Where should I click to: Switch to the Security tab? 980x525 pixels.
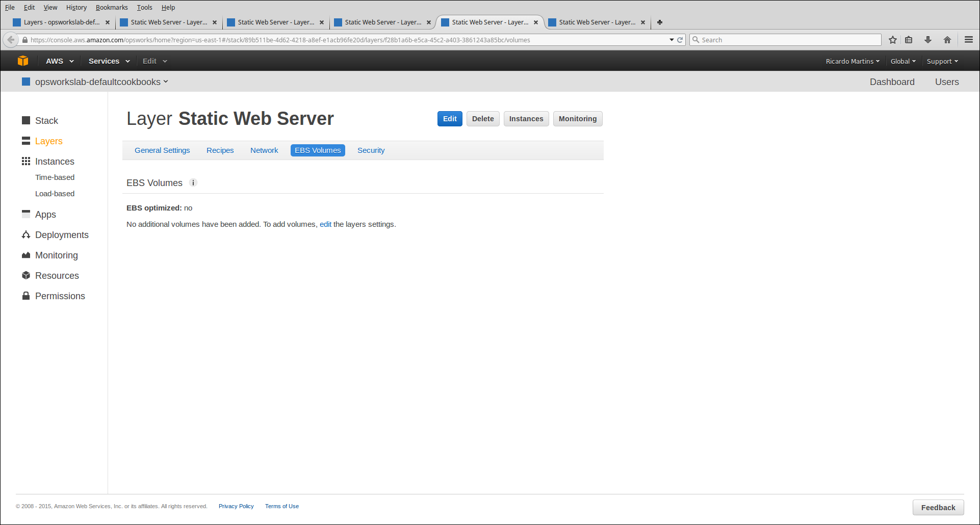(371, 150)
